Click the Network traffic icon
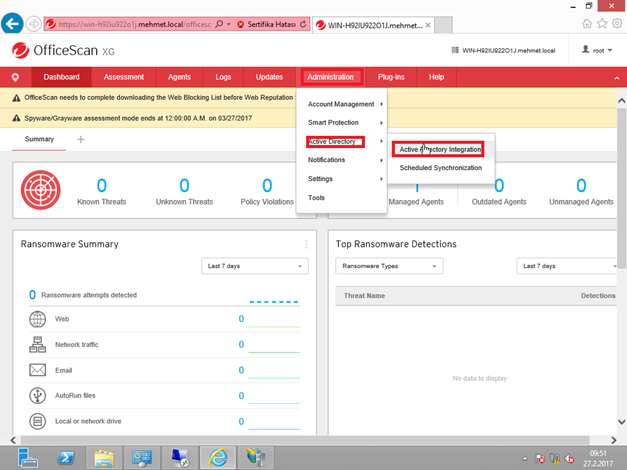 click(38, 344)
